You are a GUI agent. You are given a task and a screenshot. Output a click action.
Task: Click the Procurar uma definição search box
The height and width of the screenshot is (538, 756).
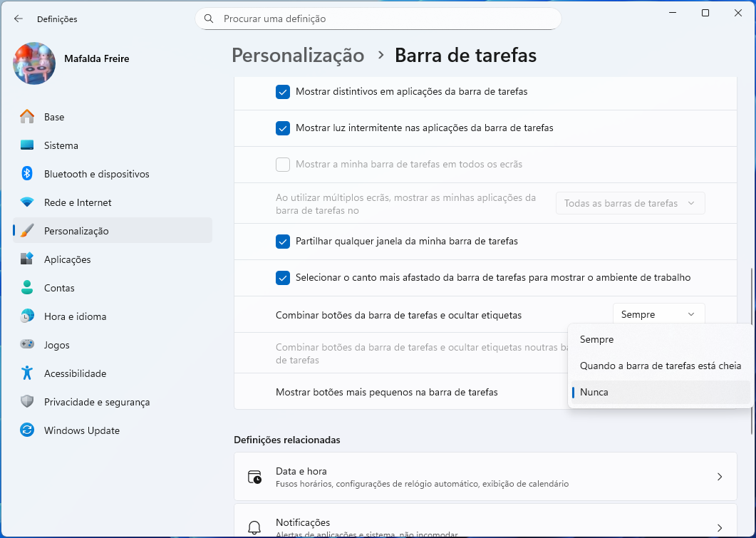[x=378, y=19]
